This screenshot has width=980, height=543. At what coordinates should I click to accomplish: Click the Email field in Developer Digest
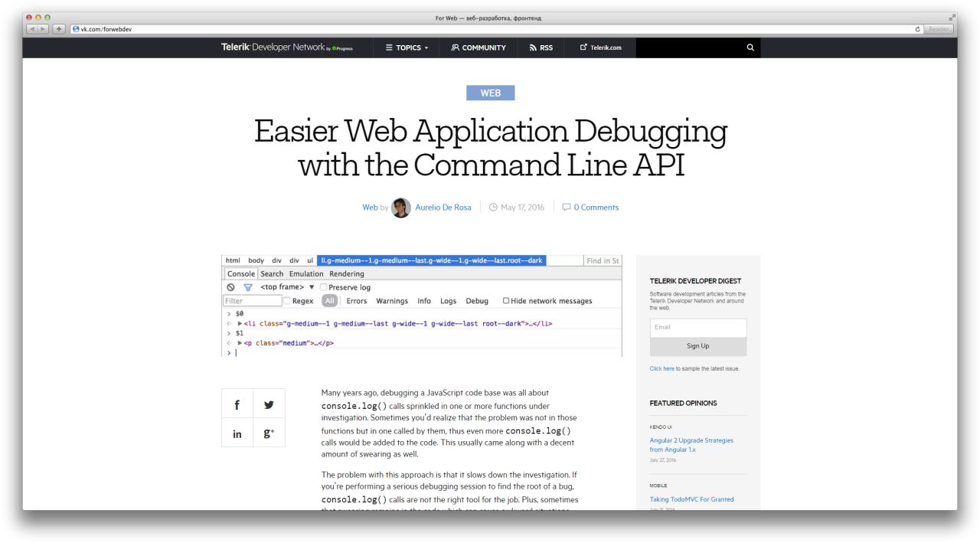pyautogui.click(x=697, y=327)
